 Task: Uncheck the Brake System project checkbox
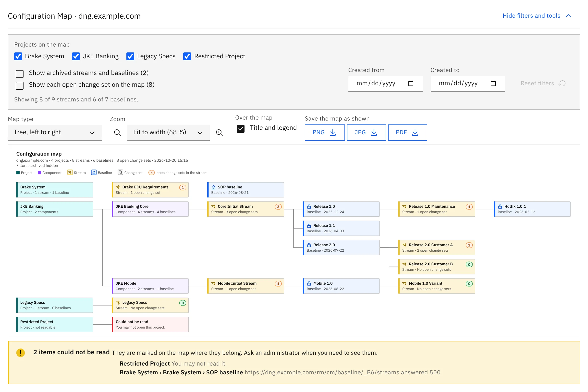coord(18,56)
